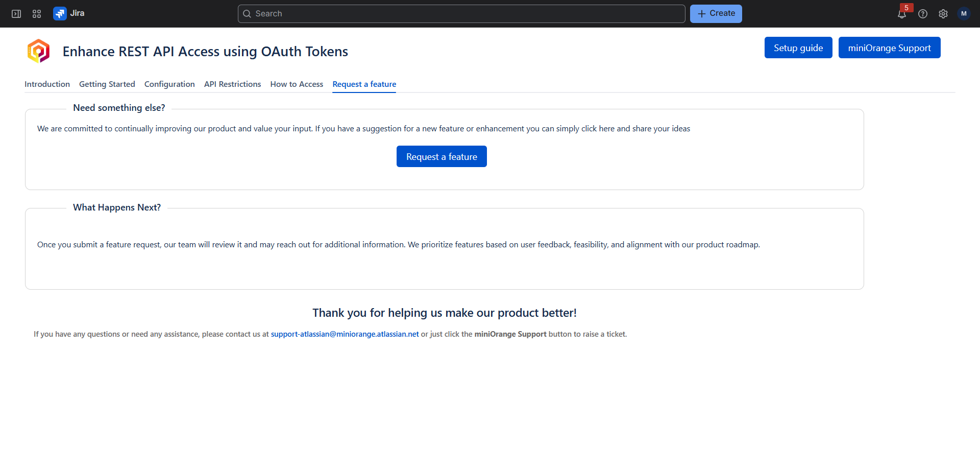Switch to the Introduction tab
Screen dimensions: 980x466
point(47,84)
